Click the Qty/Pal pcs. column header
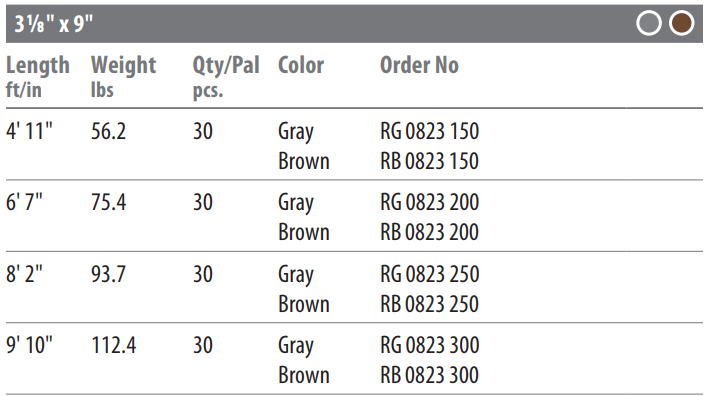Image resolution: width=707 pixels, height=396 pixels. pos(226,77)
